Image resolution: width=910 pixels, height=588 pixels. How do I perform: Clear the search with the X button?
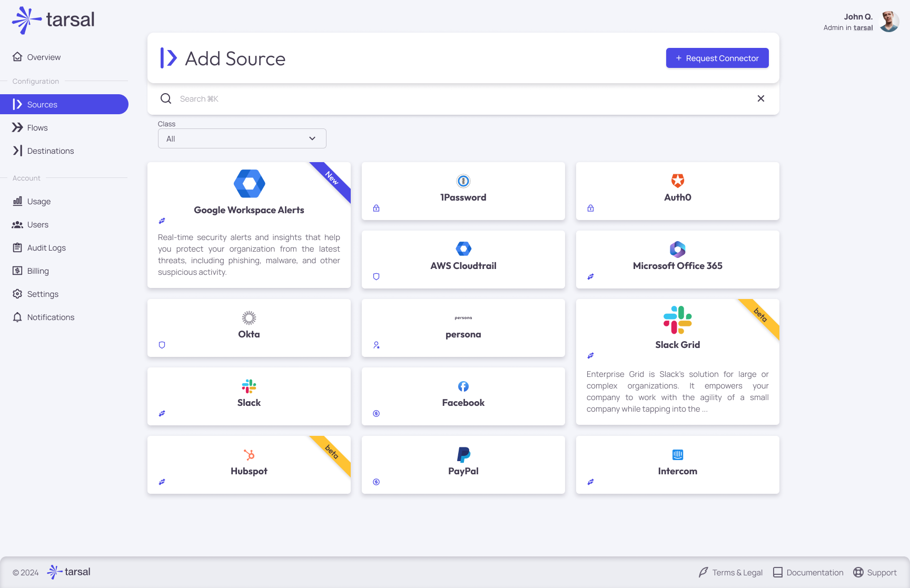(x=760, y=98)
